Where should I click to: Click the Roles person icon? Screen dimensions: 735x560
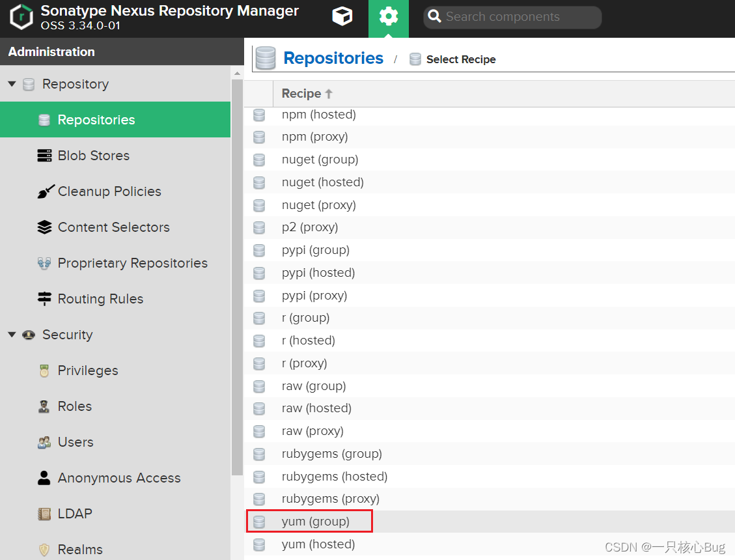(x=44, y=406)
